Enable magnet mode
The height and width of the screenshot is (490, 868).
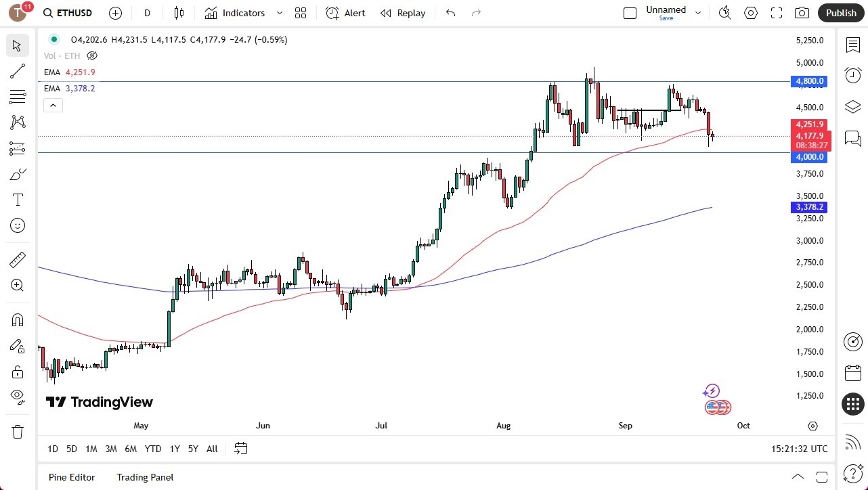17,319
